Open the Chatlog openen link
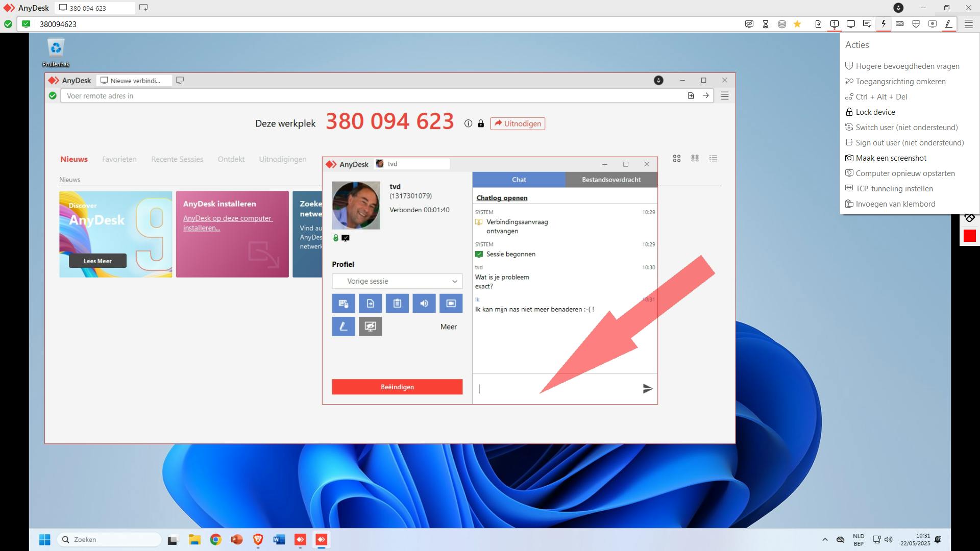The width and height of the screenshot is (980, 551). (x=502, y=198)
